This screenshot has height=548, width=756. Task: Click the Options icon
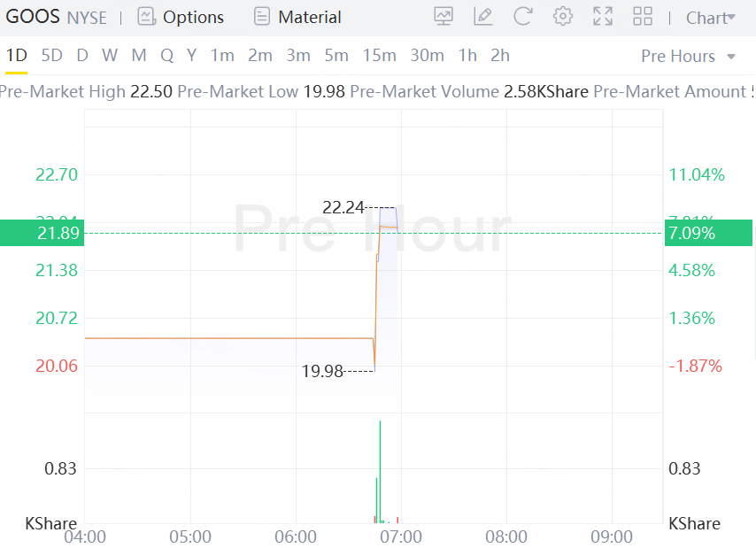tap(146, 17)
